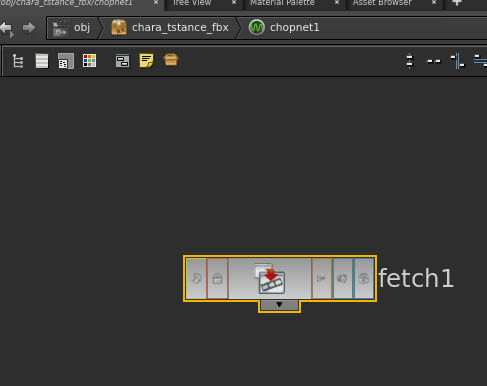
Task: Go back using the left arrow
Action: coord(6,28)
